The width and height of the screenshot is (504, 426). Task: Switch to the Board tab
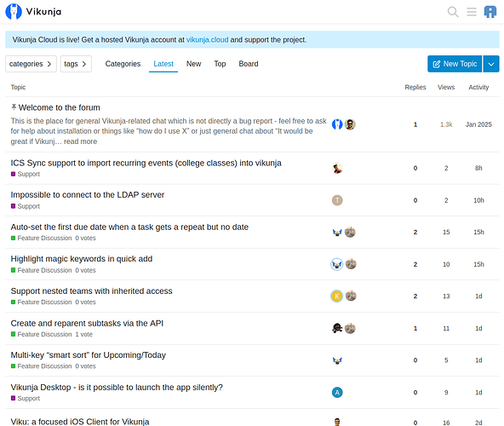(249, 64)
